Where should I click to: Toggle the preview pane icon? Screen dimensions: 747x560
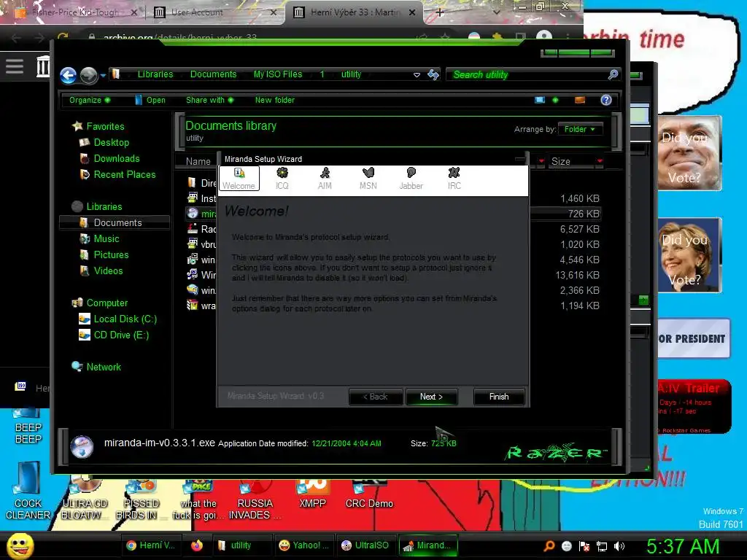point(580,100)
